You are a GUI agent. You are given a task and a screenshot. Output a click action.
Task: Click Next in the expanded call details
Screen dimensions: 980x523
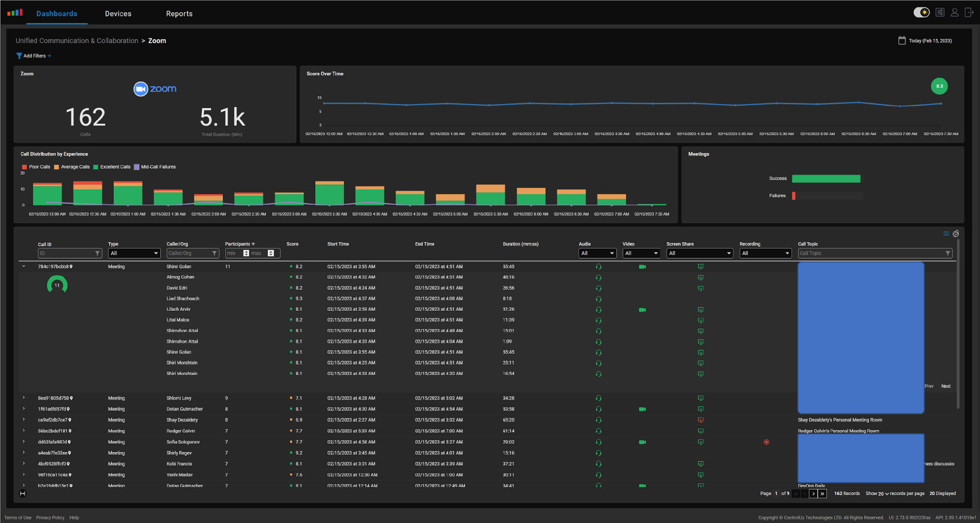click(x=946, y=386)
